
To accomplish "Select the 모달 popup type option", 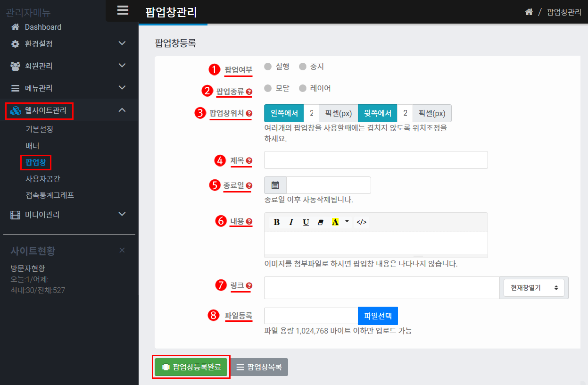I will pyautogui.click(x=268, y=88).
